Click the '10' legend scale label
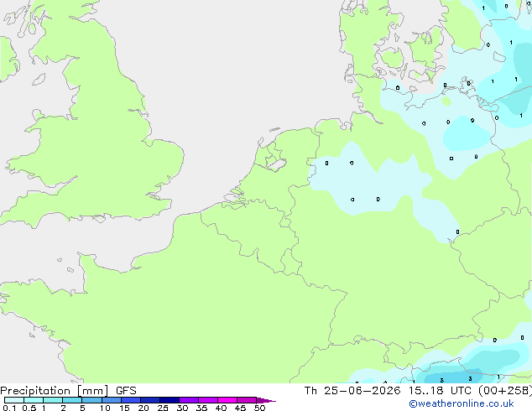The height and width of the screenshot is (411, 532). [x=105, y=408]
